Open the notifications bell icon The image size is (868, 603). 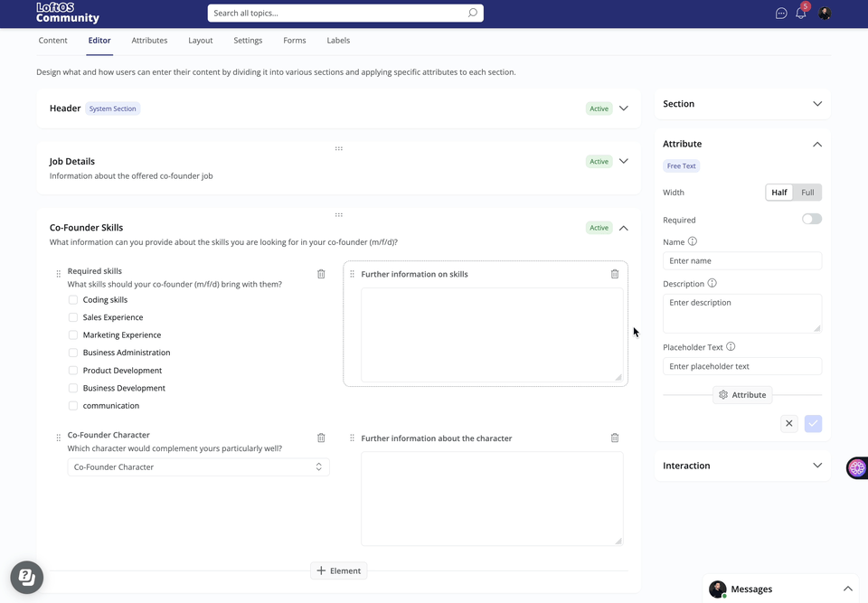point(801,14)
